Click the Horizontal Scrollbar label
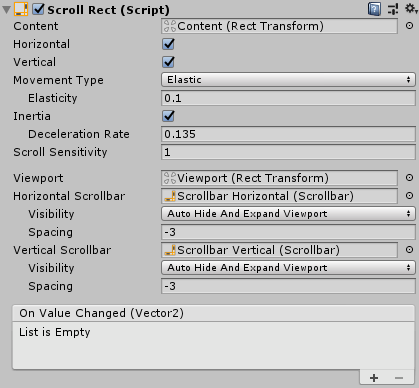The width and height of the screenshot is (419, 388). click(69, 196)
